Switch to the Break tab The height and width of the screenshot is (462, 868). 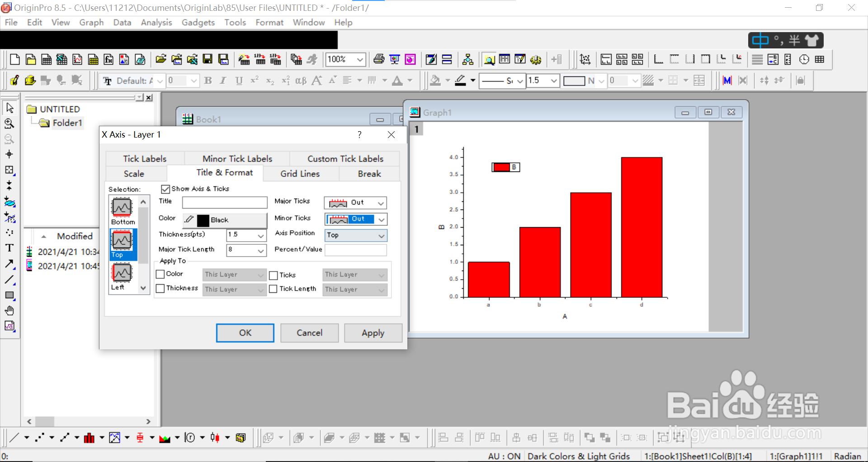click(369, 174)
